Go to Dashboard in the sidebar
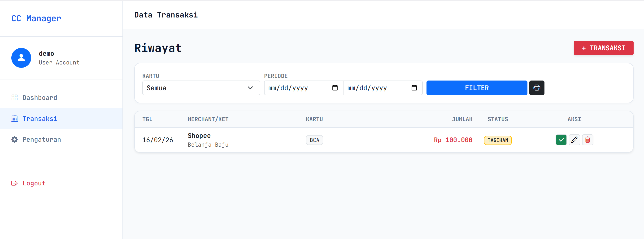The width and height of the screenshot is (644, 239). click(x=40, y=98)
